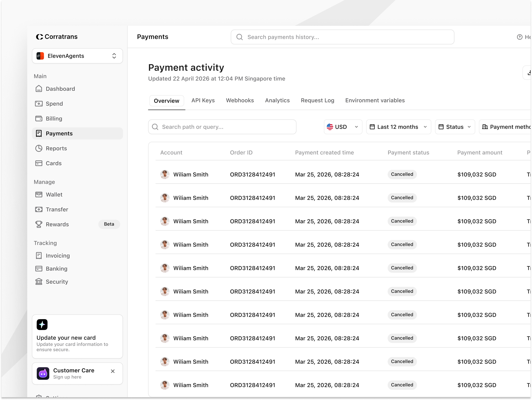Click the ElevenAgents workspace logo icon
The width and height of the screenshot is (532, 400).
point(40,56)
